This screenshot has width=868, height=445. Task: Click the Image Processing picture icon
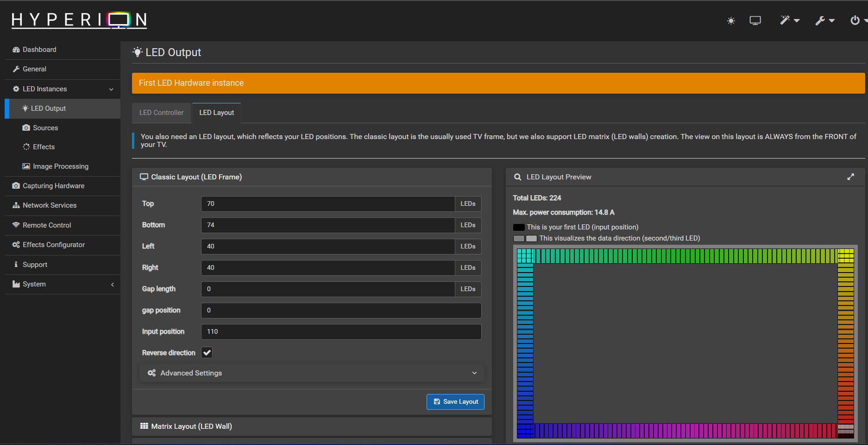click(26, 166)
